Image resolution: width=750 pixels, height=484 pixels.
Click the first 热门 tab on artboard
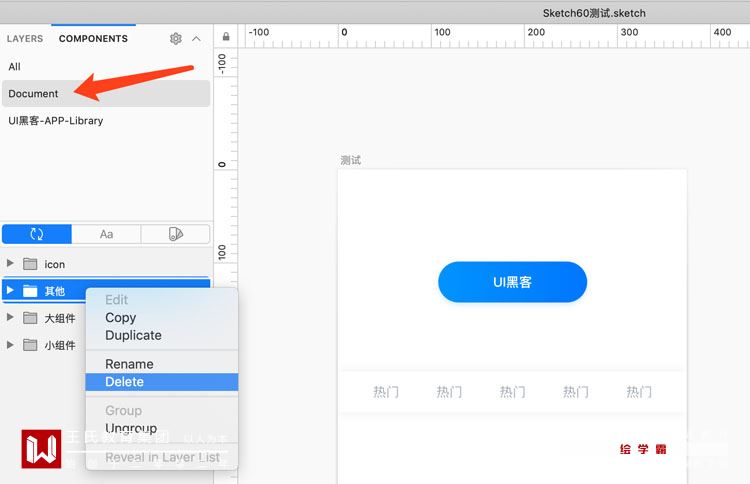click(386, 392)
